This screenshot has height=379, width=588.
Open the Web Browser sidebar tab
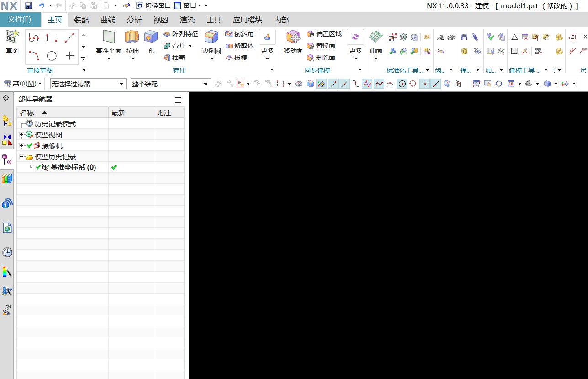pyautogui.click(x=7, y=228)
